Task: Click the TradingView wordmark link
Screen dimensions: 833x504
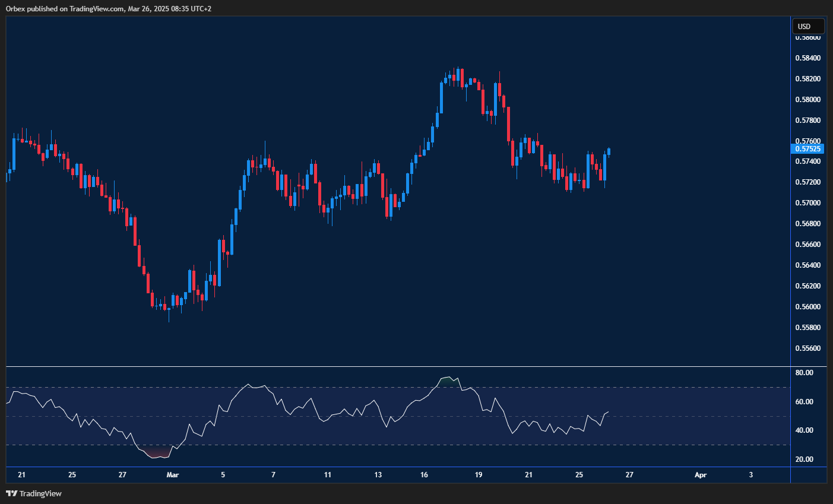Action: tap(39, 493)
